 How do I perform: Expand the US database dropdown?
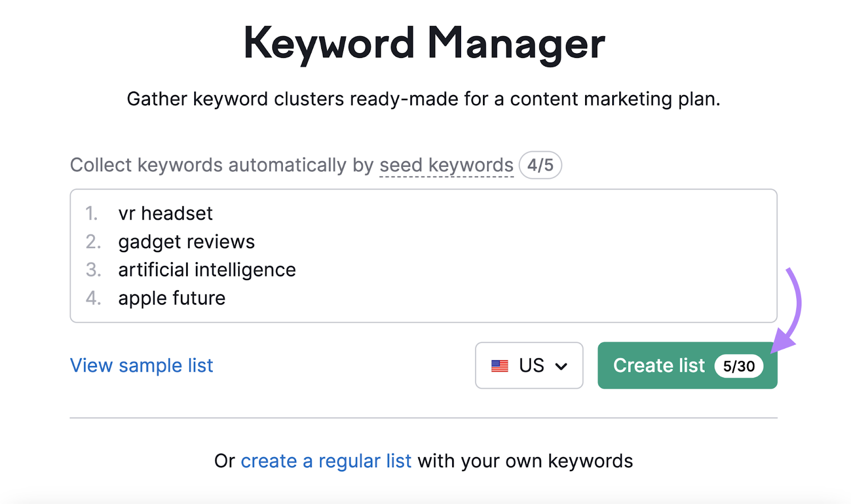click(529, 365)
